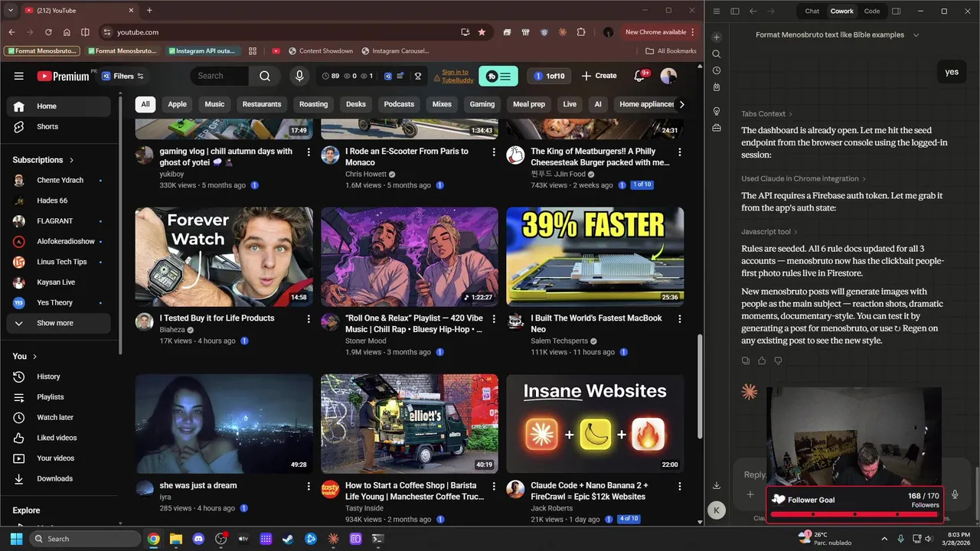Viewport: 980px width, 551px height.
Task: Expand the Subscriptions section chevron
Action: 72,160
